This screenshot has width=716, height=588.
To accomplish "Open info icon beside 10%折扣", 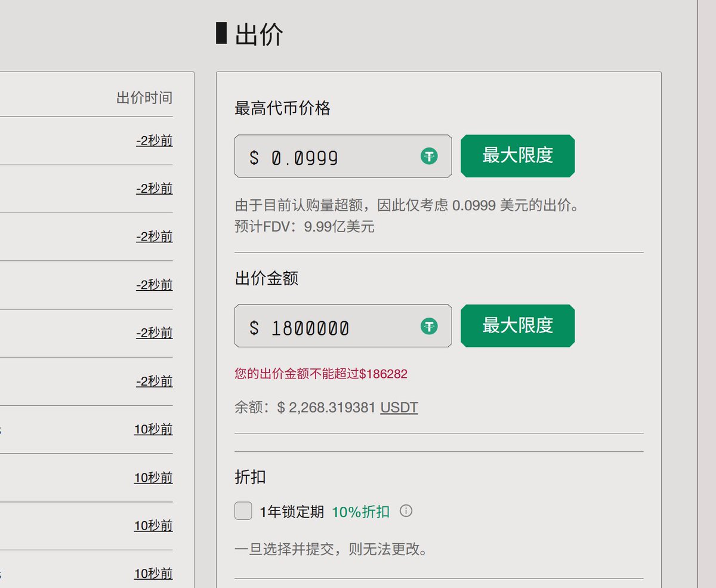I will click(x=406, y=511).
